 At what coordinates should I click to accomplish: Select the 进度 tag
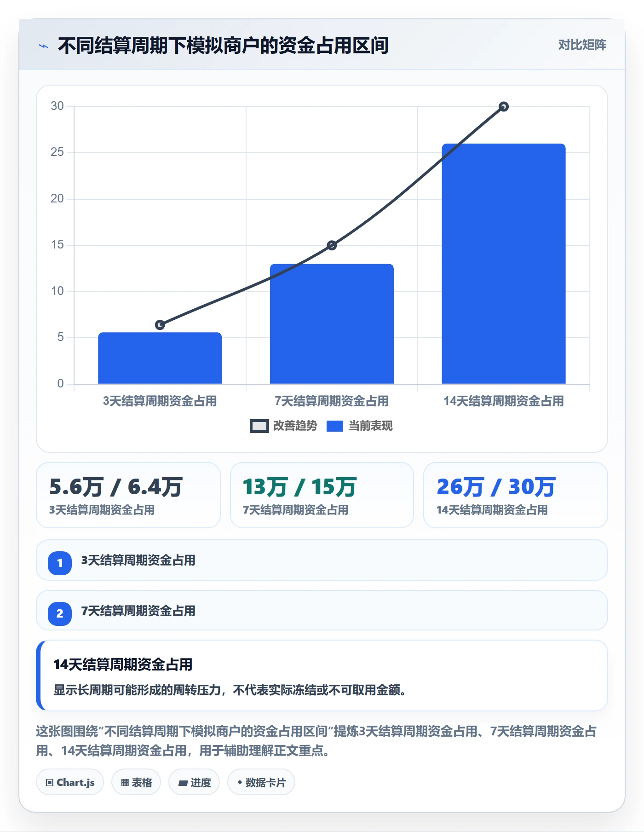coord(194,782)
